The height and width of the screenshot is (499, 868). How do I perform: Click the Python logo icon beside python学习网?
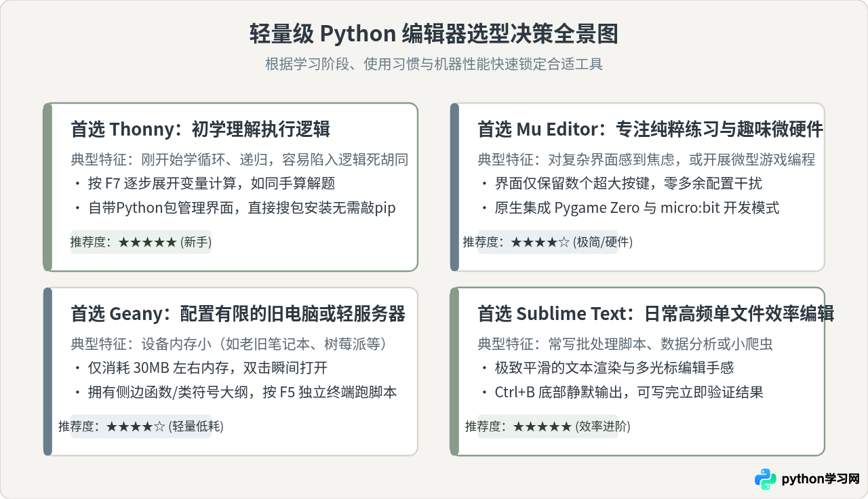click(766, 479)
